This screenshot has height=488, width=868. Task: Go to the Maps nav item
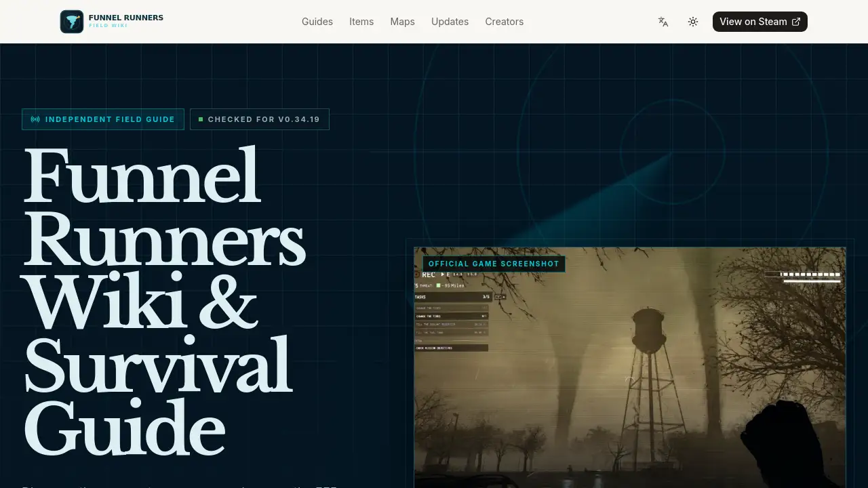point(402,22)
